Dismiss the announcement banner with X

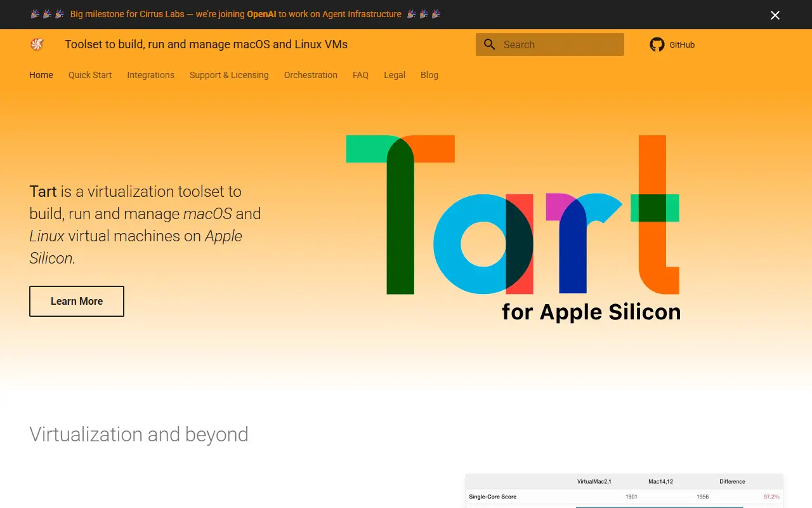(x=775, y=15)
